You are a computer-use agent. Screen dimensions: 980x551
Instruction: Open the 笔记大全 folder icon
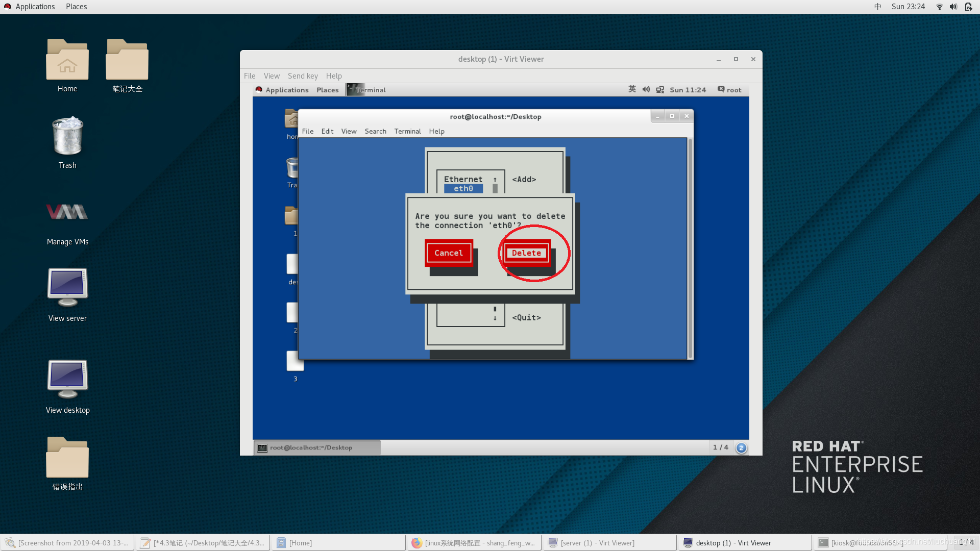127,65
